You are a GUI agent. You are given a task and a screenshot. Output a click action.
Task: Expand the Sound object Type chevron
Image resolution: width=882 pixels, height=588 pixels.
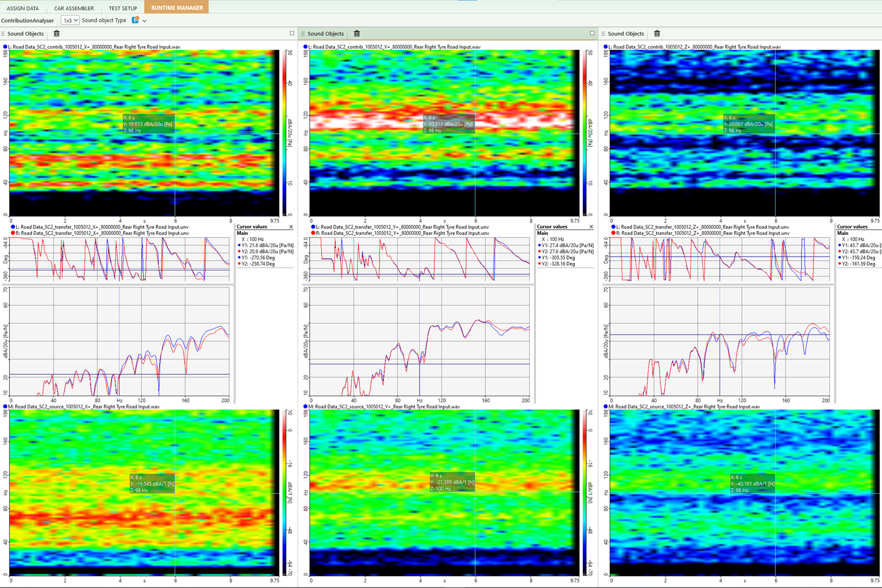pyautogui.click(x=145, y=21)
